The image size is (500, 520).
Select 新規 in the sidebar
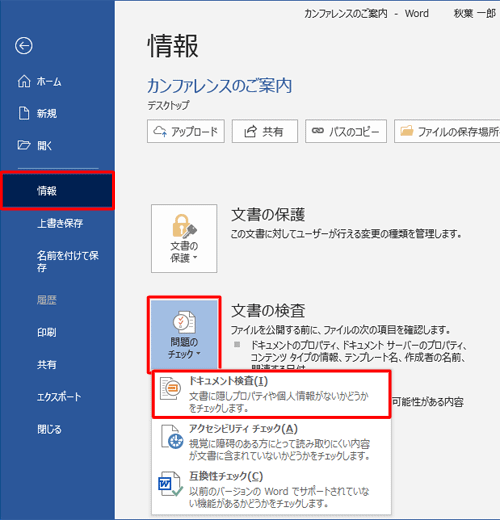(57, 113)
